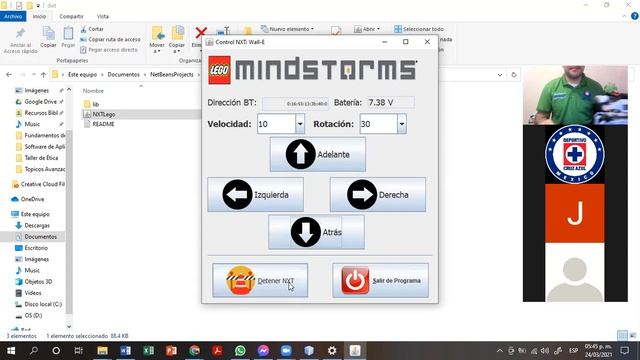This screenshot has height=360, width=640.
Task: Click the Rotación value field showing 30
Action: pyautogui.click(x=378, y=124)
